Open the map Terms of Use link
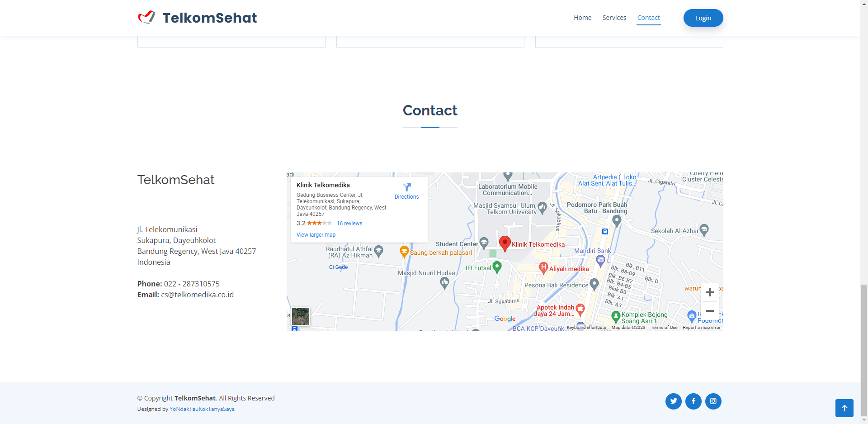This screenshot has width=868, height=424. click(664, 328)
